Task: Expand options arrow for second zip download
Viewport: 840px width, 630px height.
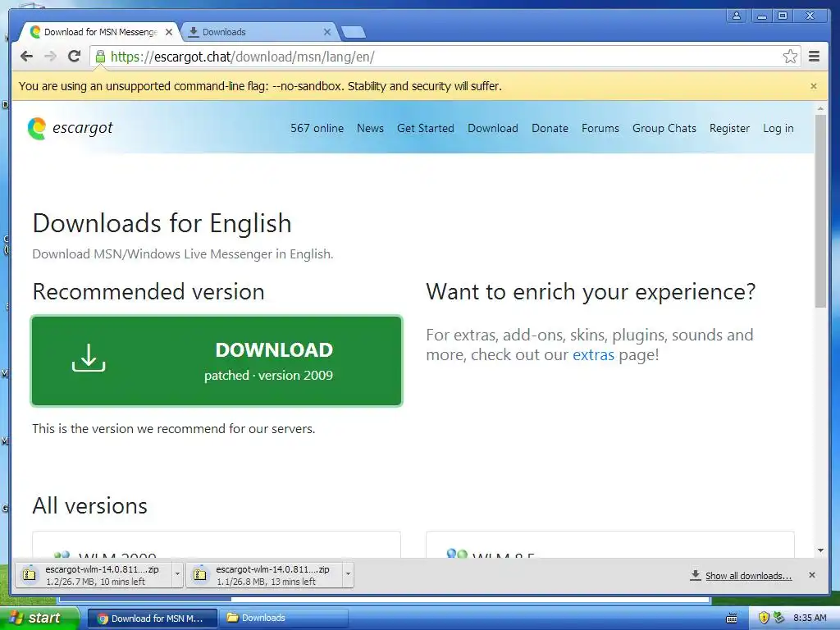Action: pos(348,574)
